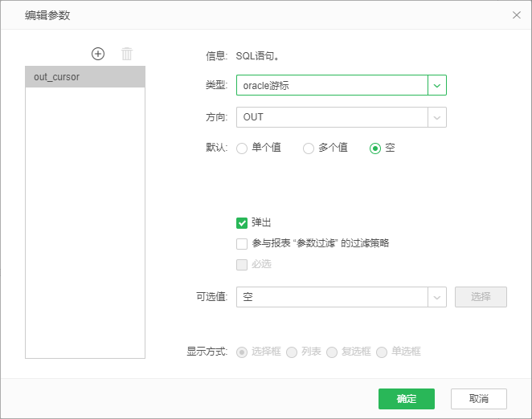
Task: Select the 多个值 default radio
Action: click(x=308, y=148)
